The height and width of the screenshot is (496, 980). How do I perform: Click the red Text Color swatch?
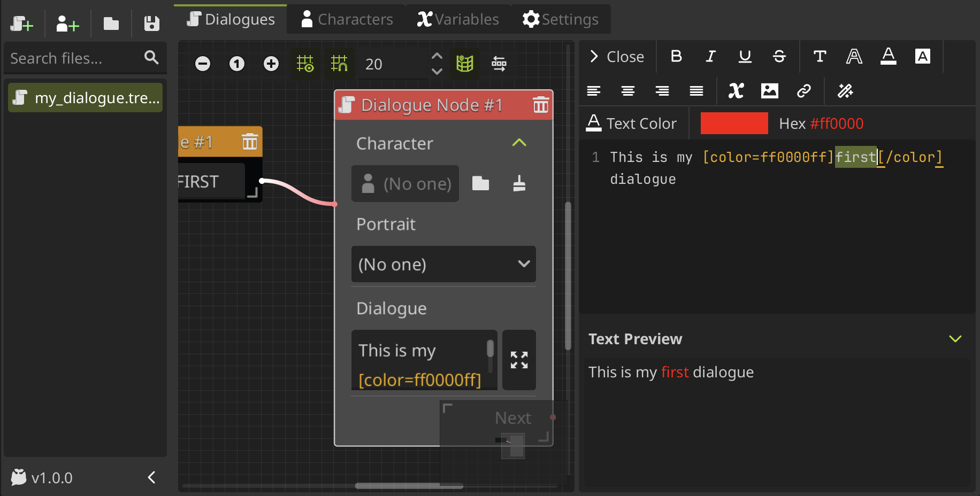coord(734,123)
